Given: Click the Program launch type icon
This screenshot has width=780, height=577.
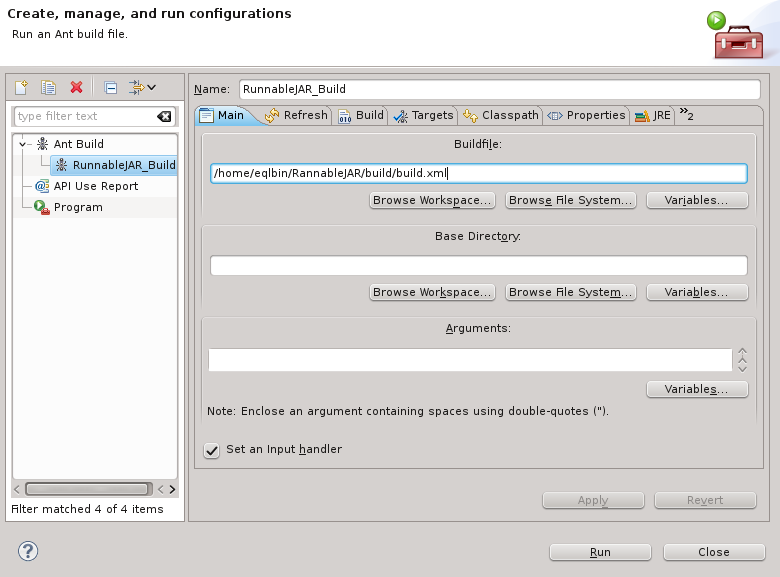Looking at the screenshot, I should click(x=42, y=207).
